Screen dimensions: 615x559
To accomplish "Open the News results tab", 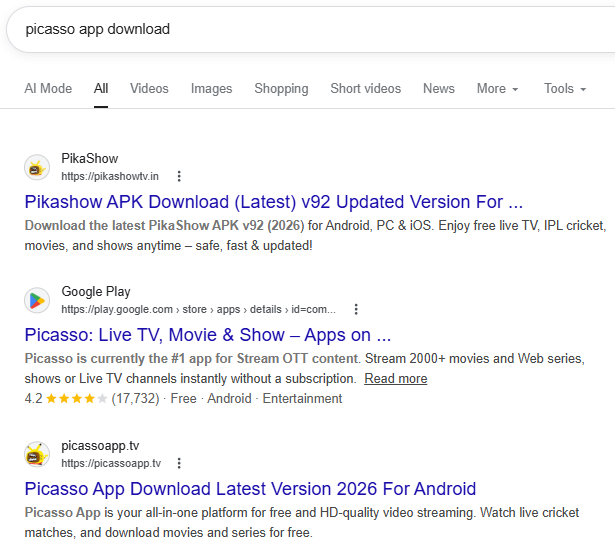I will click(438, 88).
